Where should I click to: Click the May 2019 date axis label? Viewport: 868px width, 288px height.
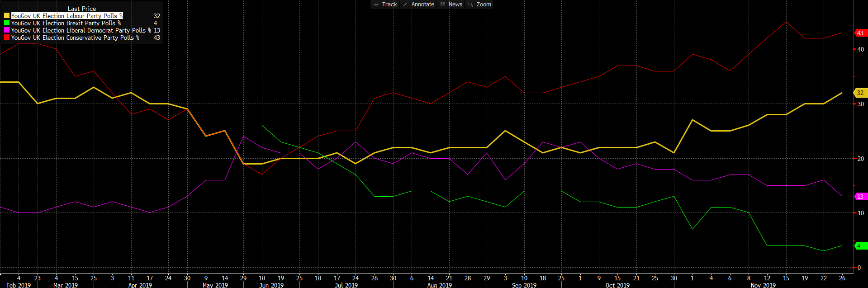tap(215, 285)
